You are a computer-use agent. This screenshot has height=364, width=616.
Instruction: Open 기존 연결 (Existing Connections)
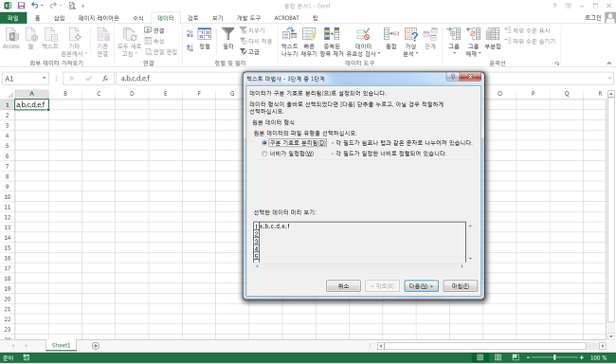pyautogui.click(x=103, y=42)
